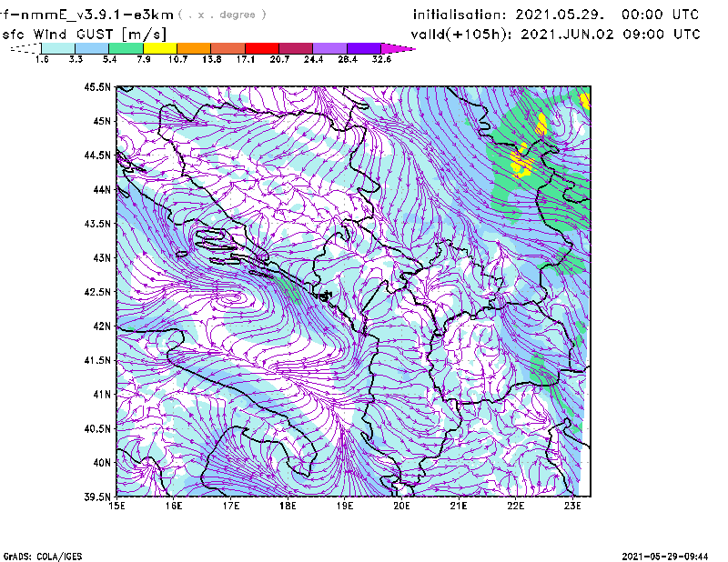The height and width of the screenshot is (562, 728).
Task: Click the "20E" longitude label
Action: click(x=401, y=506)
